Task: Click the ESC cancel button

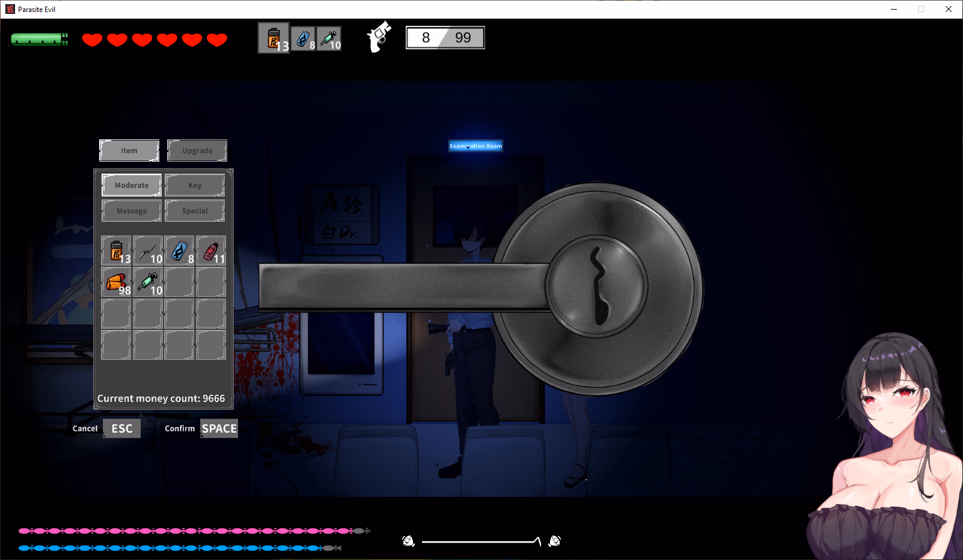Action: click(122, 428)
